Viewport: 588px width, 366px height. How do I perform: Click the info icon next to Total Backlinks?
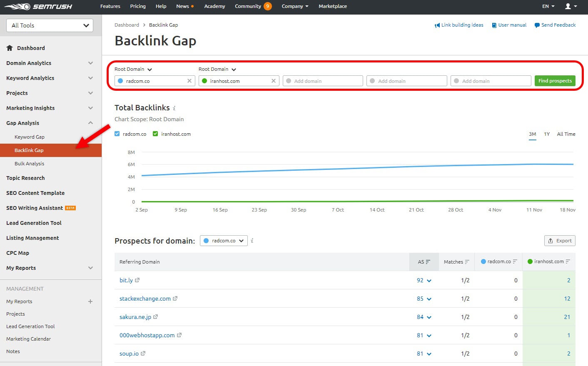click(x=174, y=108)
